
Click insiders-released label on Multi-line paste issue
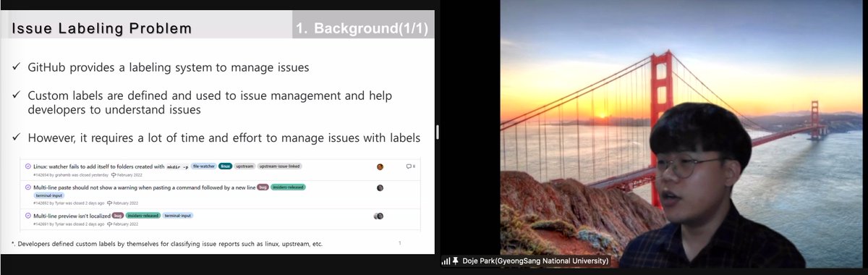[x=288, y=187]
